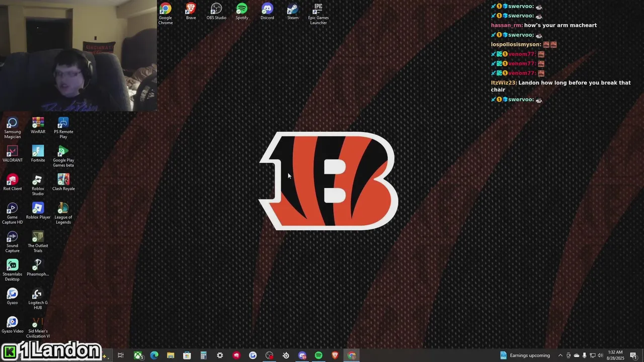Click lospollosismyson chat username
The width and height of the screenshot is (644, 362).
516,44
